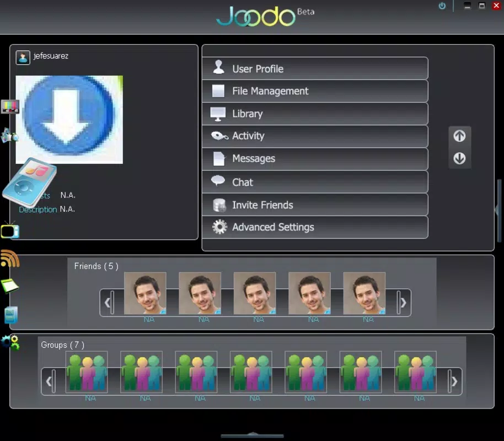
Task: Click the yellow TV sidebar icon
Action: click(x=10, y=230)
